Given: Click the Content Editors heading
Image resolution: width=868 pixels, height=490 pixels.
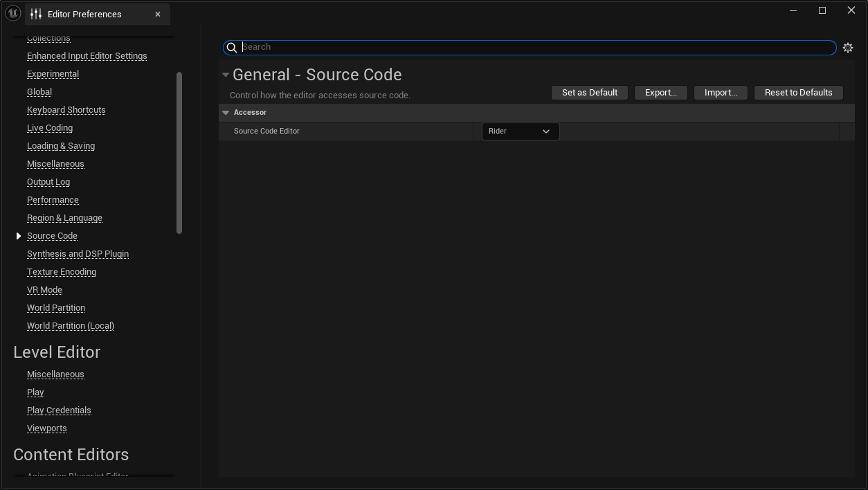Looking at the screenshot, I should [71, 455].
